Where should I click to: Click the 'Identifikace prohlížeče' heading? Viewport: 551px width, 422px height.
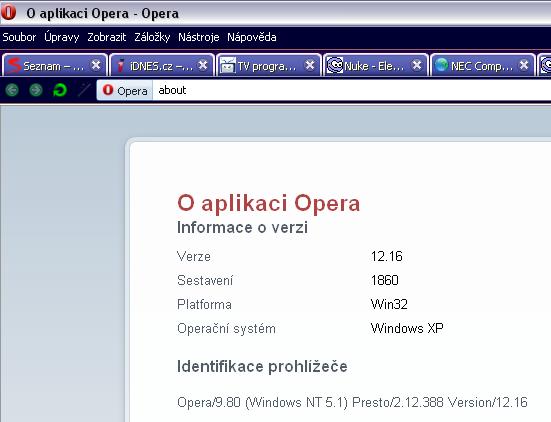point(262,366)
